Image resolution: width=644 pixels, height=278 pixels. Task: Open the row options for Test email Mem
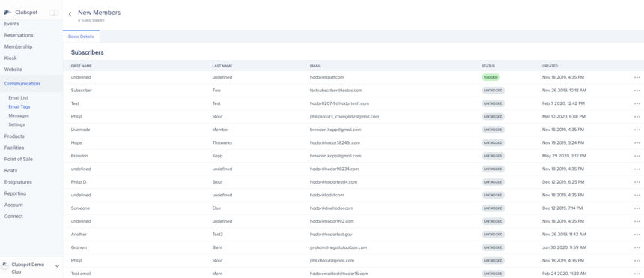[637, 274]
